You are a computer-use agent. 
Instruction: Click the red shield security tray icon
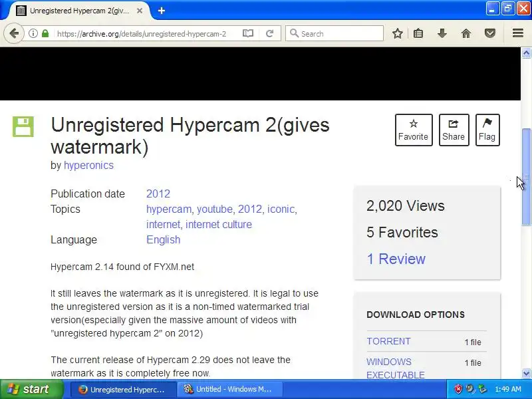pyautogui.click(x=458, y=389)
